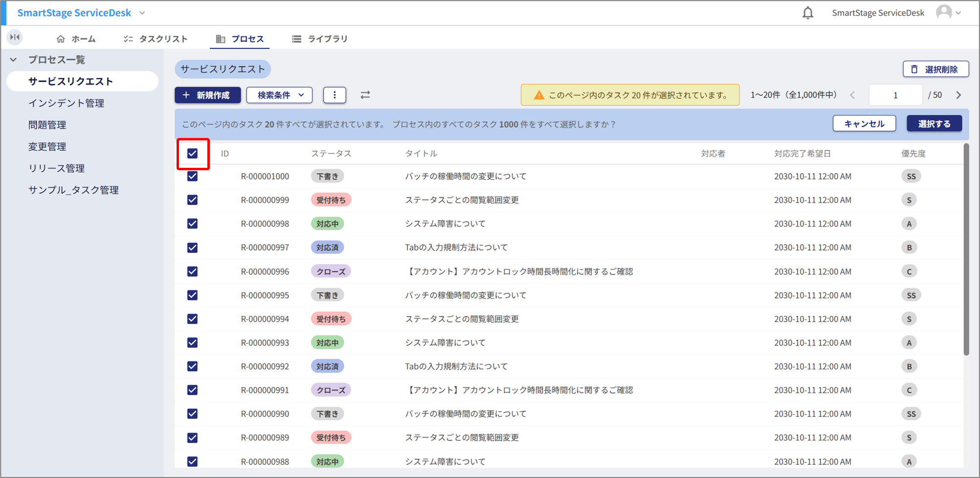
Task: Open the 検索条件 dropdown
Action: click(x=279, y=95)
